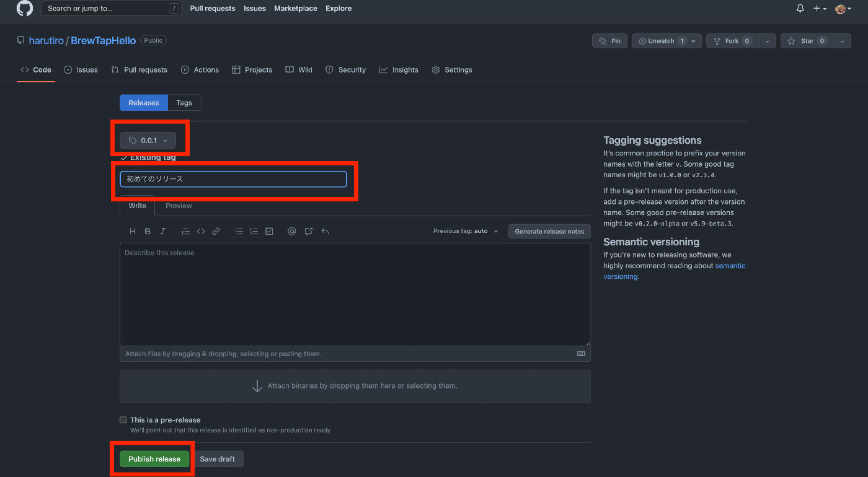
Task: Open the GitHub home logo
Action: coord(25,8)
